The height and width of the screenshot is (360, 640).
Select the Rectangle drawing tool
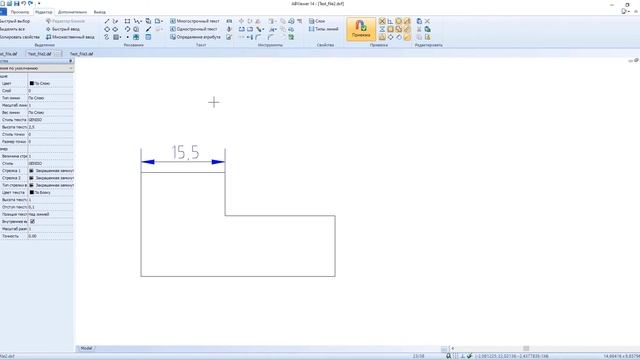pos(127,21)
